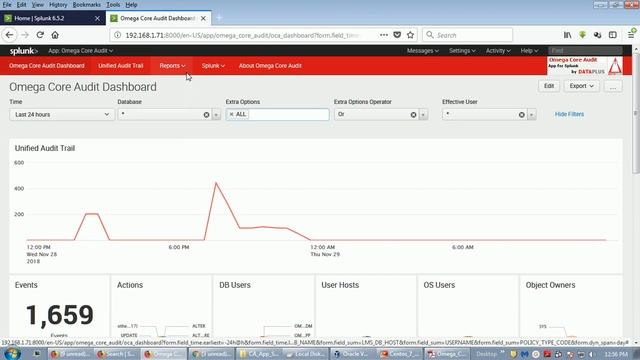Click the browser address bar URL
This screenshot has width=640, height=360.
pos(242,36)
